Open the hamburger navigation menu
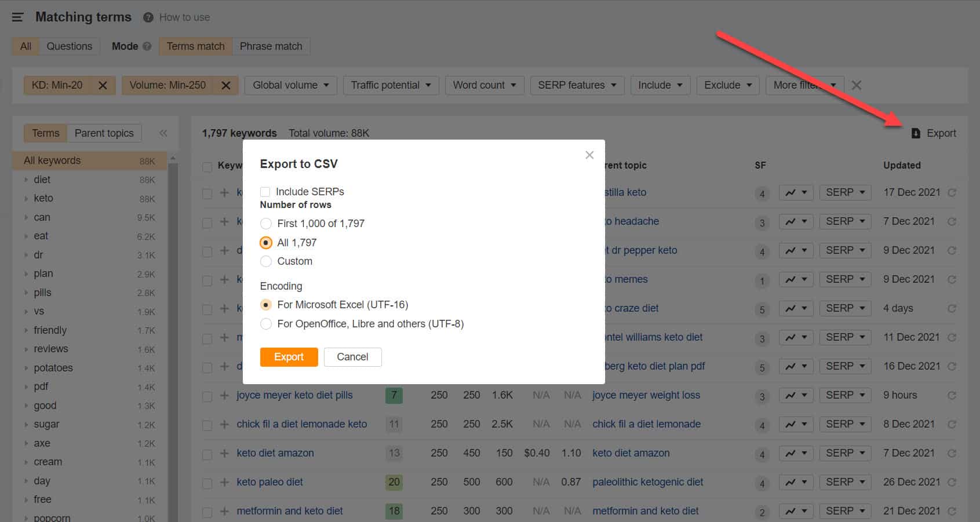Screen dimensions: 980x522 [17, 17]
